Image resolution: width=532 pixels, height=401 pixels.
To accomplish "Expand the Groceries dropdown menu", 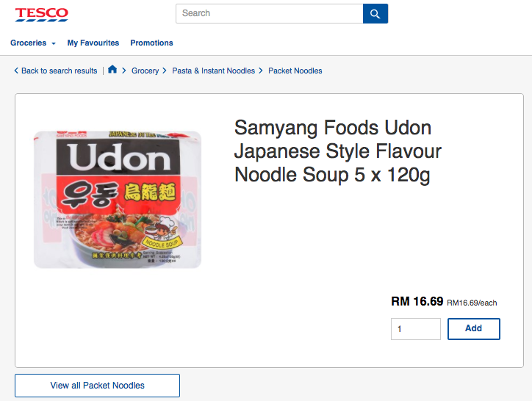I will [x=33, y=43].
